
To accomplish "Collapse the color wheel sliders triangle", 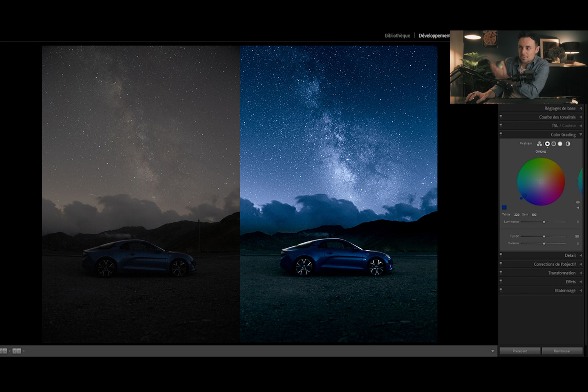I will pyautogui.click(x=578, y=208).
